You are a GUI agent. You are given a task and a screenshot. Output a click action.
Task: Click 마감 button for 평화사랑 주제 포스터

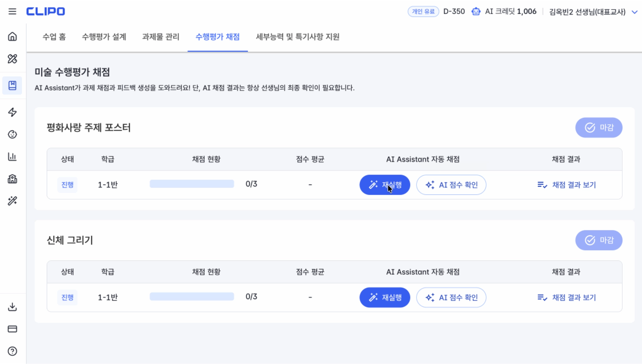[598, 127]
